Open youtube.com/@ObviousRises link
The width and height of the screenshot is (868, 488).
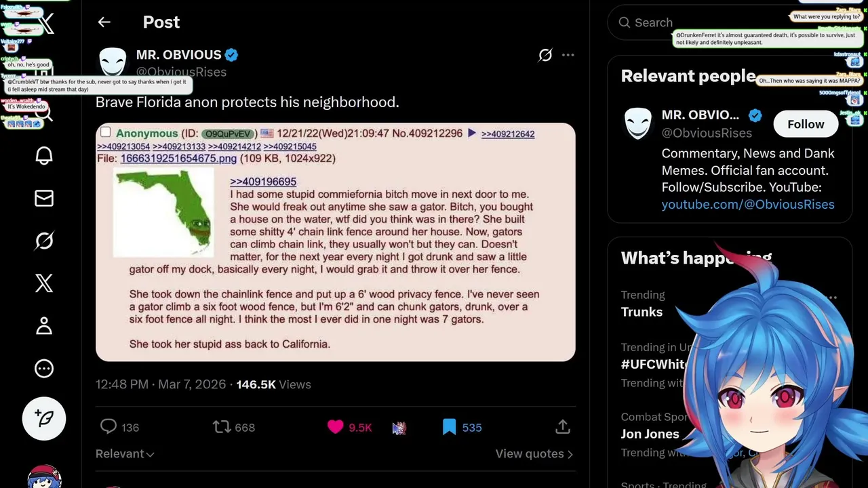(748, 204)
